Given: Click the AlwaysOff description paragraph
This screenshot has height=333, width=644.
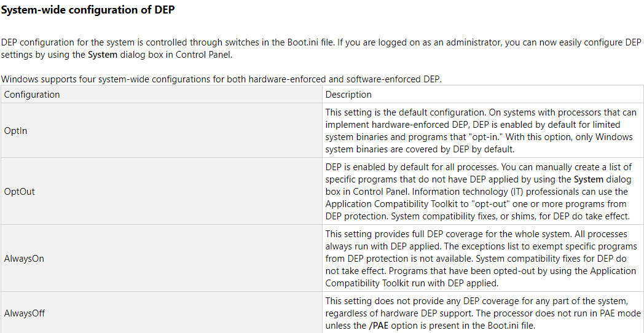Looking at the screenshot, I should pyautogui.click(x=483, y=313).
